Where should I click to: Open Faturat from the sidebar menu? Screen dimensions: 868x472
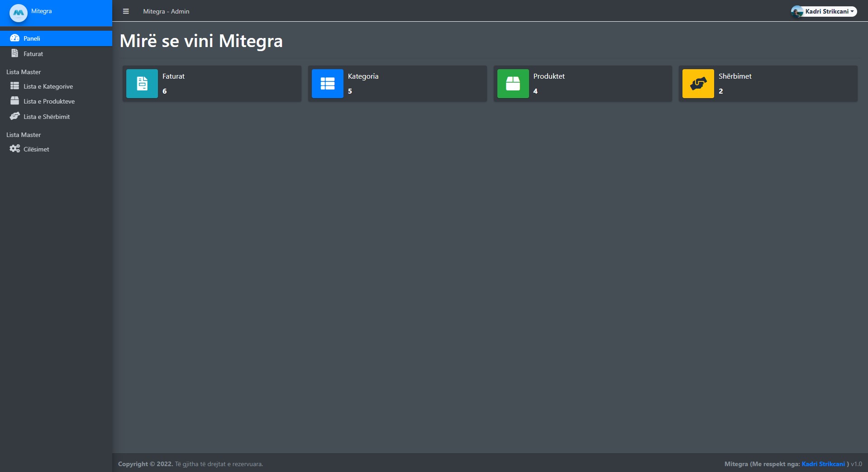point(33,54)
